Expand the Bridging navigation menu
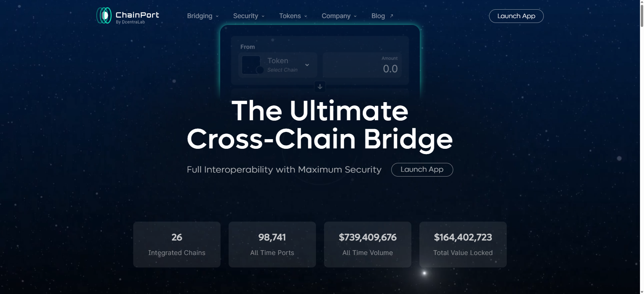This screenshot has width=644, height=294. coord(200,16)
